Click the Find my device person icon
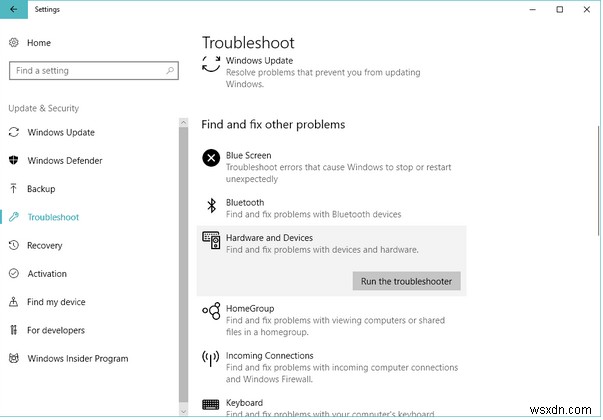Image resolution: width=603 pixels, height=420 pixels. point(14,302)
